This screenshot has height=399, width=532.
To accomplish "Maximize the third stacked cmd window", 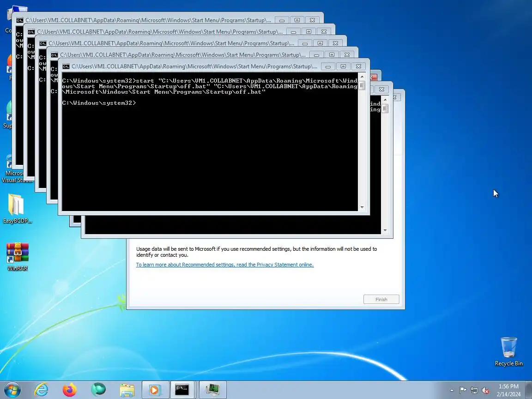I will coord(320,43).
